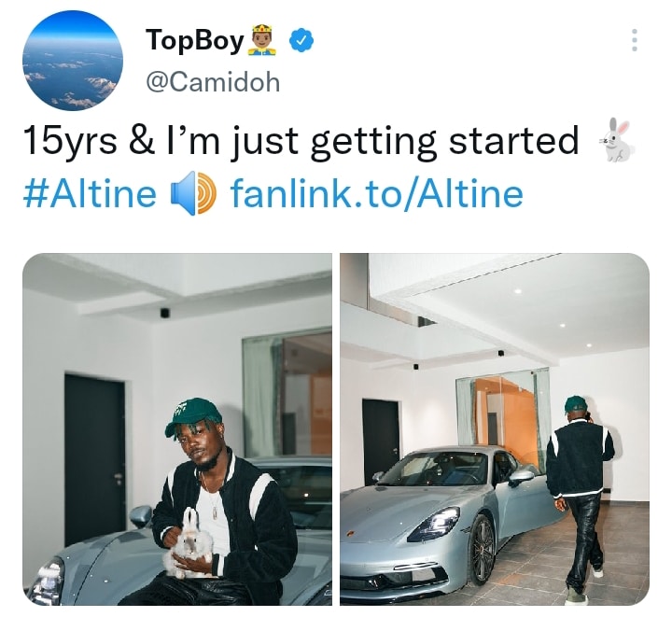Open the left photo of man holding rabbit
Image resolution: width=672 pixels, height=631 pixels.
point(177,429)
